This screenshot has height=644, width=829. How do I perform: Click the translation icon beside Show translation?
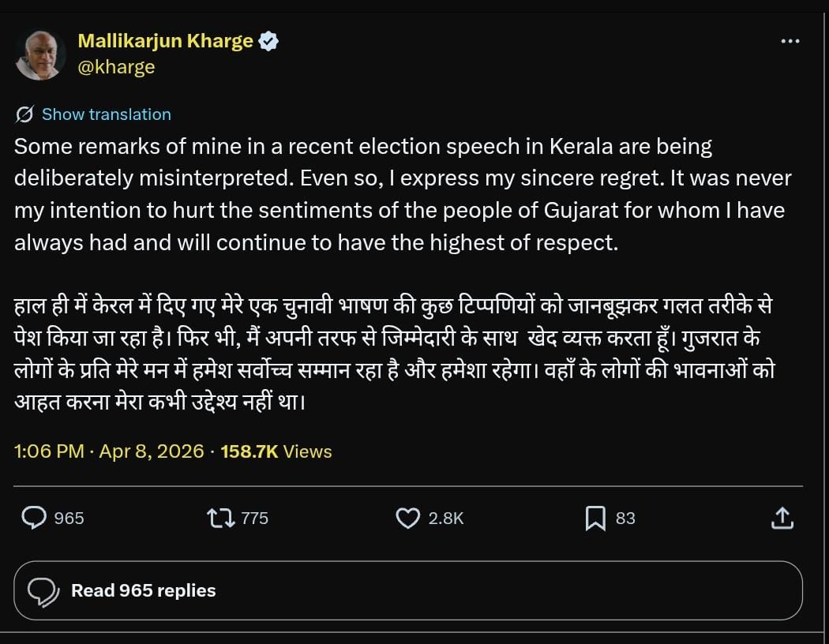(x=24, y=114)
